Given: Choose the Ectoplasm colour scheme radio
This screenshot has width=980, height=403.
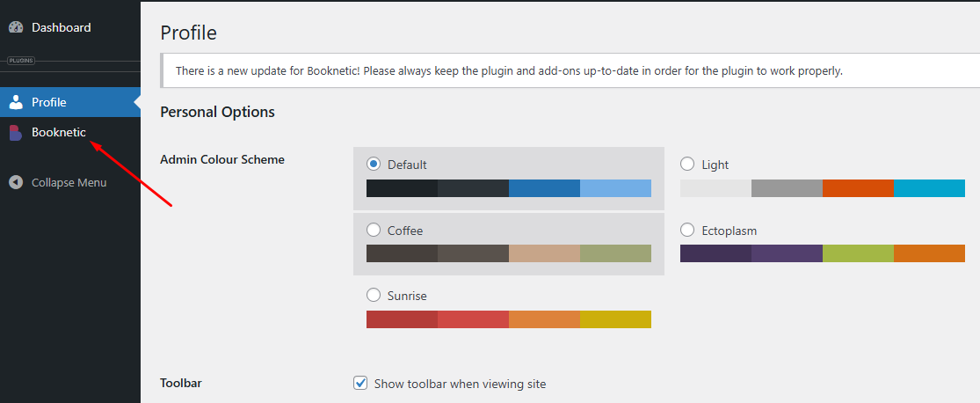Looking at the screenshot, I should click(x=687, y=231).
